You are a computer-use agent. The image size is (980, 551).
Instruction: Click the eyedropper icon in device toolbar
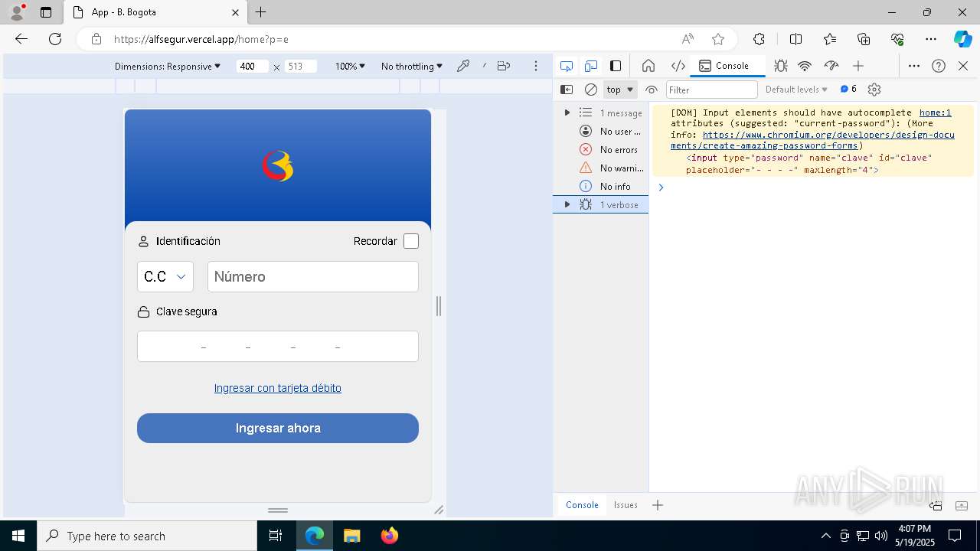[463, 67]
